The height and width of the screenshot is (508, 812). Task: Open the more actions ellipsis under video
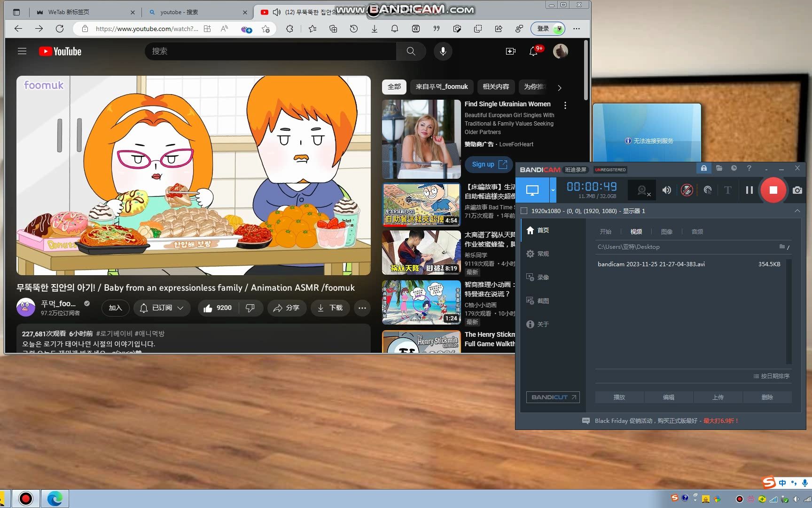[x=362, y=308]
